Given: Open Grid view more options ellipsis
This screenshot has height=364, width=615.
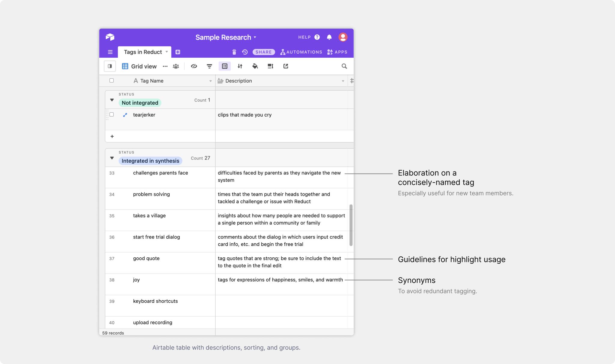Looking at the screenshot, I should coord(165,66).
